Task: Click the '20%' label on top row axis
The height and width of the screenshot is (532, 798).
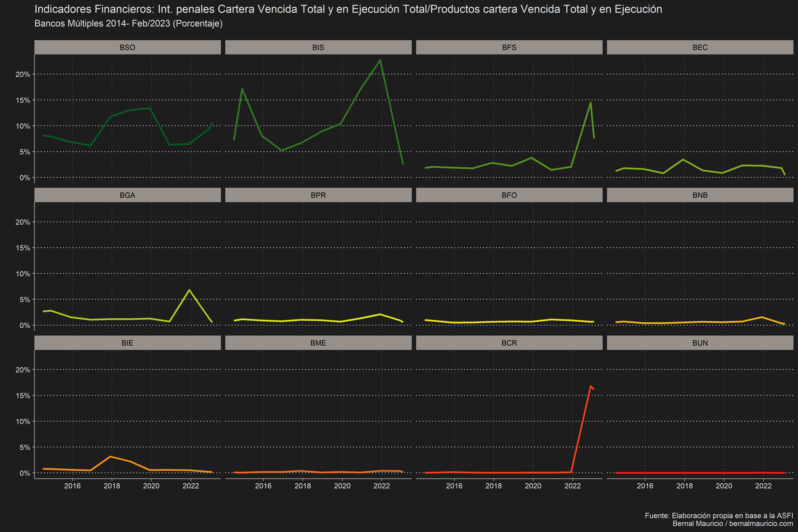Action: (x=23, y=74)
